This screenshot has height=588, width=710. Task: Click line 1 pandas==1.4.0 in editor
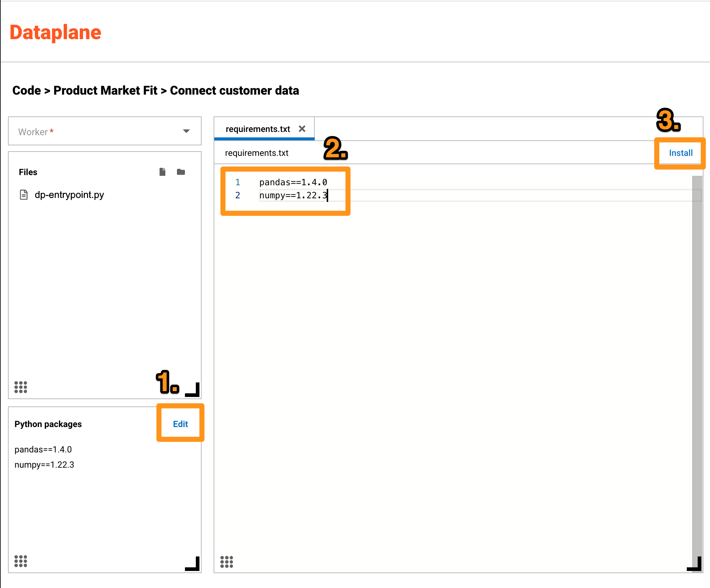(x=293, y=182)
